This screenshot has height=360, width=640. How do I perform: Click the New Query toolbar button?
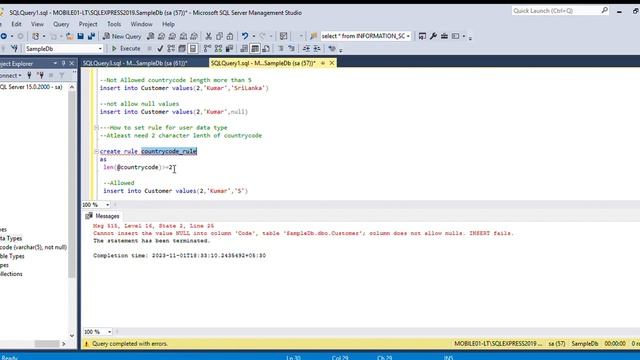coord(122,36)
